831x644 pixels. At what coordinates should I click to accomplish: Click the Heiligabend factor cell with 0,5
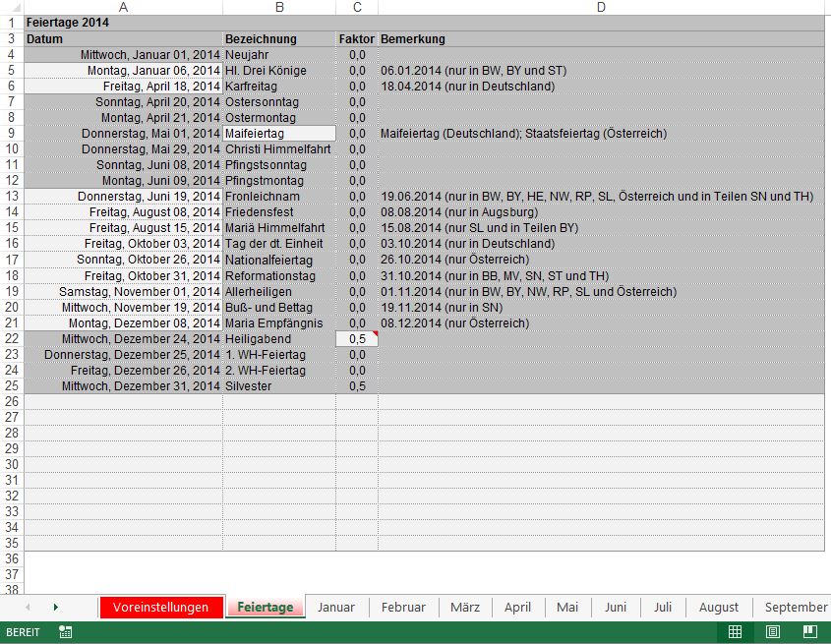pos(356,339)
